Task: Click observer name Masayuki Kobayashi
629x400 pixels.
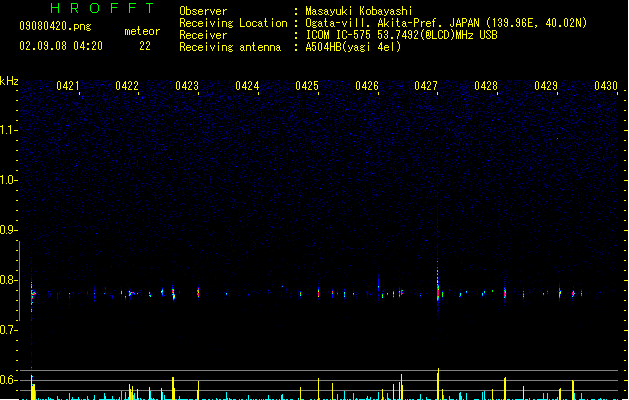Action: pos(359,11)
